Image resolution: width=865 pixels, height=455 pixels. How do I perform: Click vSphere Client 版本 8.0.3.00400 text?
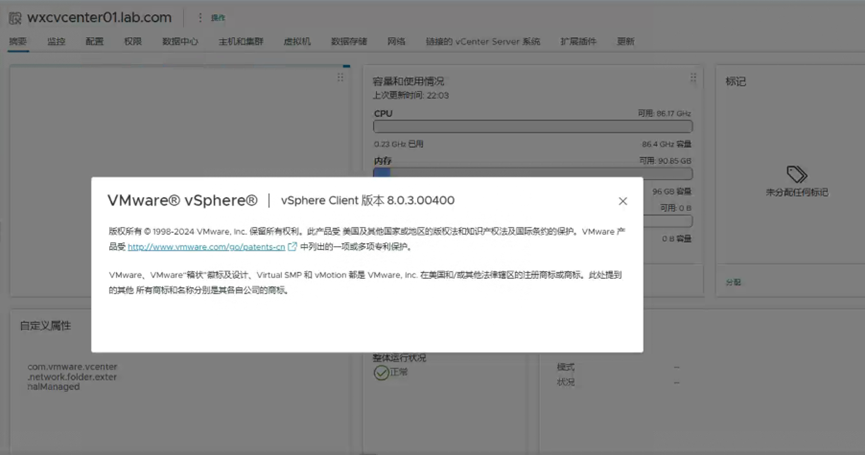(x=368, y=201)
